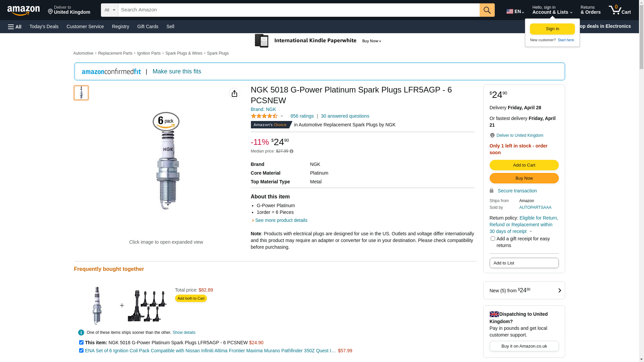Click the Amazon logo
The width and height of the screenshot is (644, 362).
pos(23,10)
